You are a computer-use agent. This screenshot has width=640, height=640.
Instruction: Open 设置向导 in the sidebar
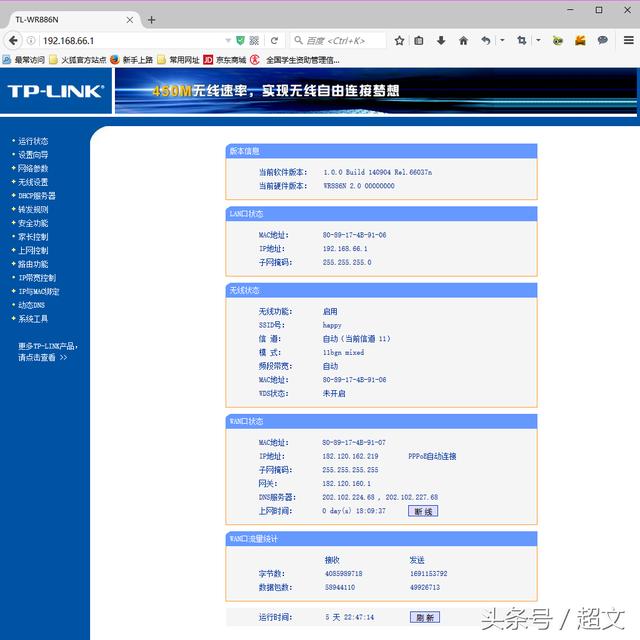[x=33, y=155]
